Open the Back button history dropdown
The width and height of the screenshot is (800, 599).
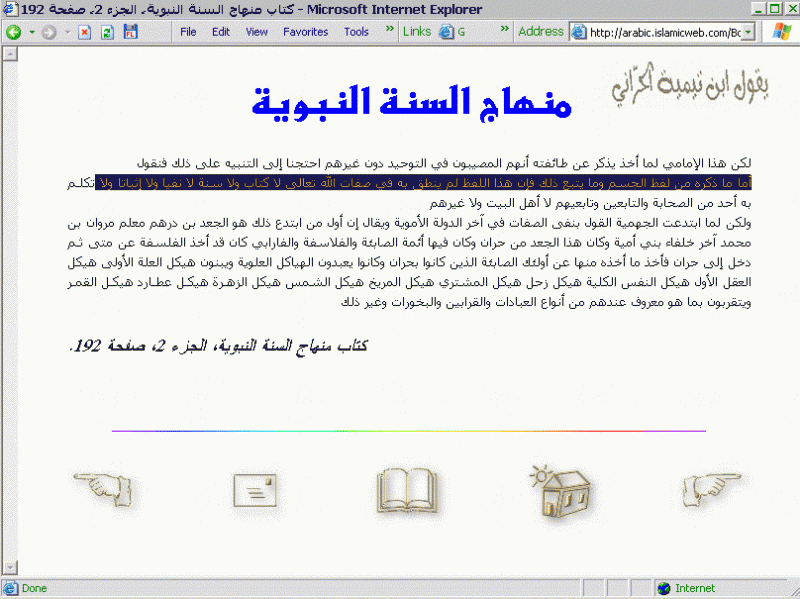(31, 32)
